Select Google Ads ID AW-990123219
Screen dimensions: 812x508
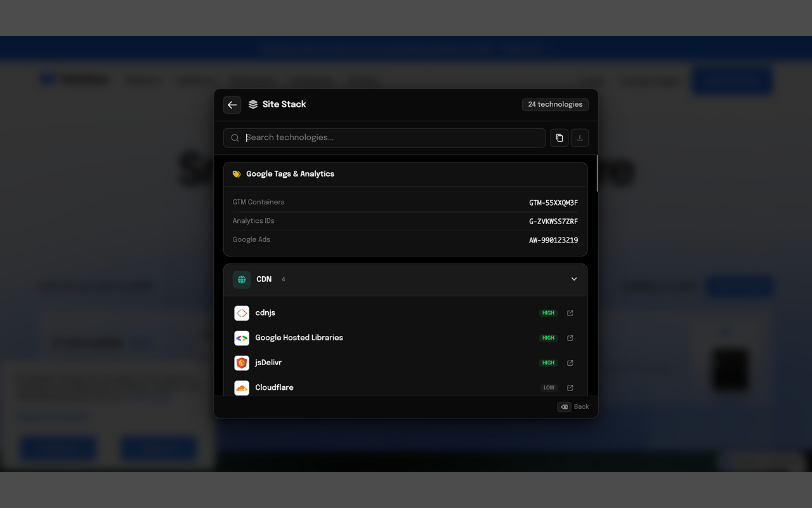click(x=553, y=240)
